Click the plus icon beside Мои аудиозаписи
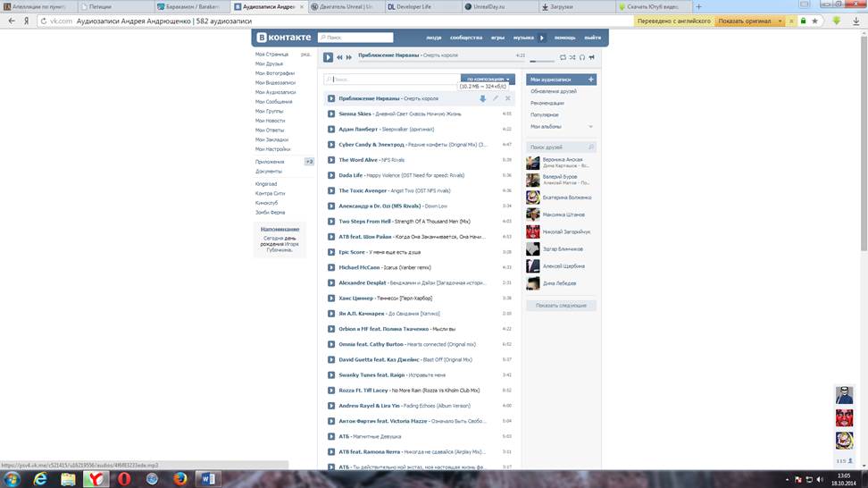Screen dimensions: 868x488 [590, 80]
